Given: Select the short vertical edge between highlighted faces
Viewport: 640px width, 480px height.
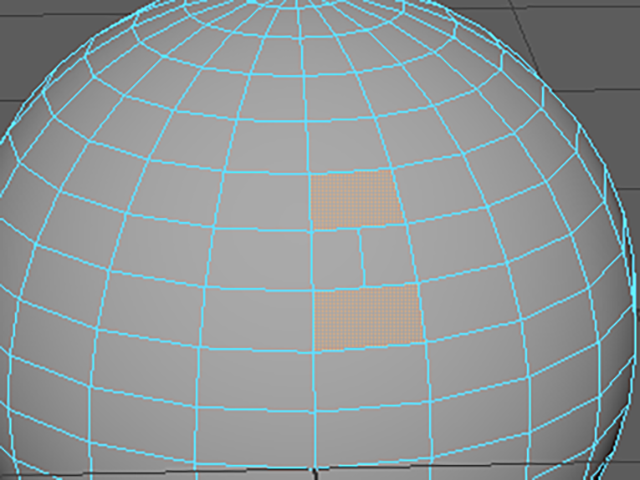Looking at the screenshot, I should click(x=362, y=257).
